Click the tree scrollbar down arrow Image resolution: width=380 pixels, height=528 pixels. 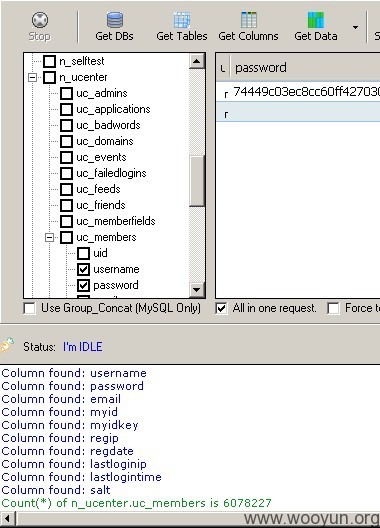[197, 290]
